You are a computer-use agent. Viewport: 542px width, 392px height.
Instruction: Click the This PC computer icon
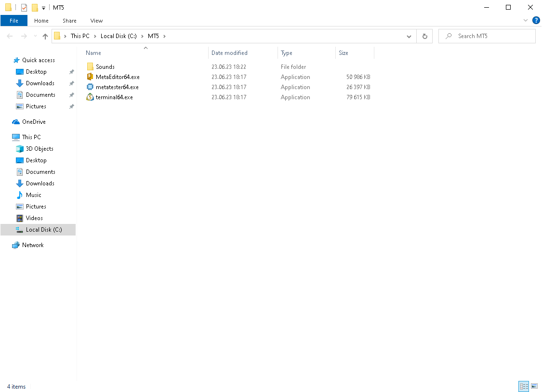(16, 137)
